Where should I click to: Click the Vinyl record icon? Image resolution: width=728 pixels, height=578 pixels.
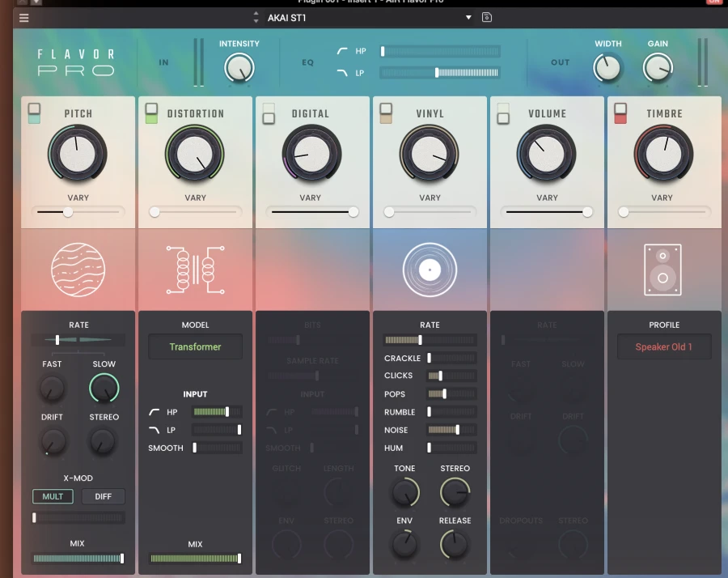point(430,270)
